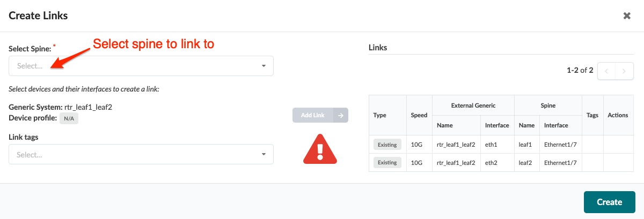Click the N/A device profile badge
This screenshot has width=644, height=219.
(x=69, y=118)
